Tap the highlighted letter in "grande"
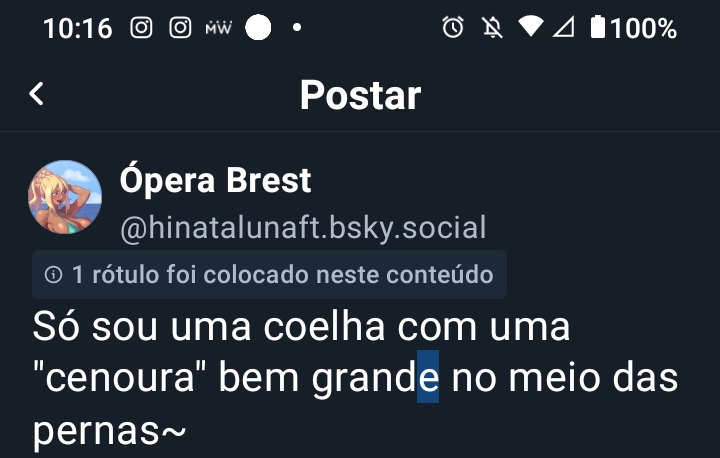This screenshot has width=720, height=458. tap(428, 379)
